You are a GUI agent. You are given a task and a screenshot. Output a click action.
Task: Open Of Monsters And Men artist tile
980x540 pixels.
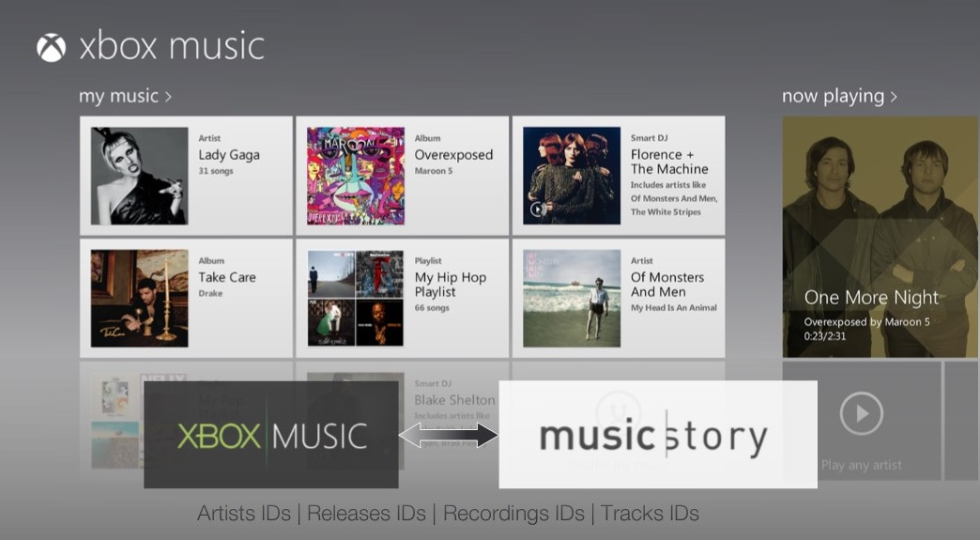click(x=619, y=298)
